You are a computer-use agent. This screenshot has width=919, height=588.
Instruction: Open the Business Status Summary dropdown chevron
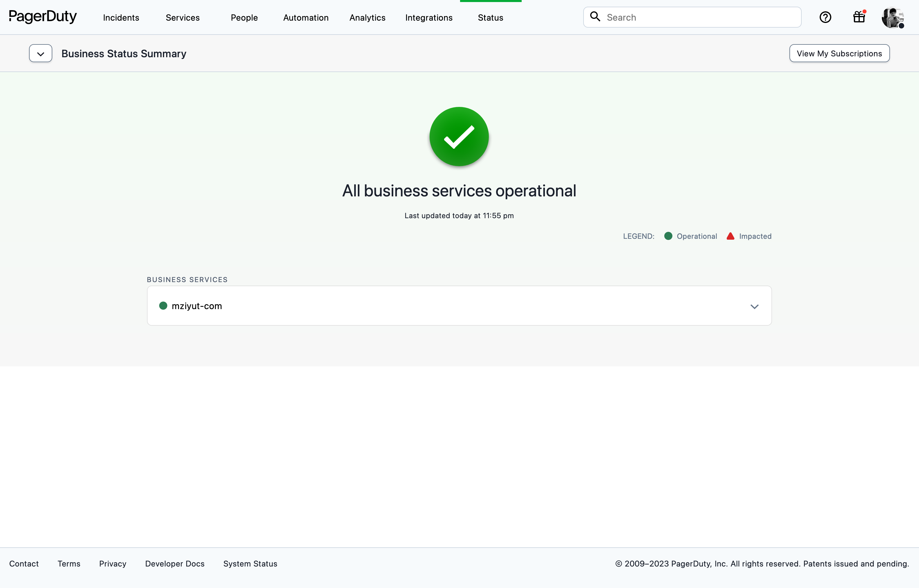pyautogui.click(x=40, y=53)
